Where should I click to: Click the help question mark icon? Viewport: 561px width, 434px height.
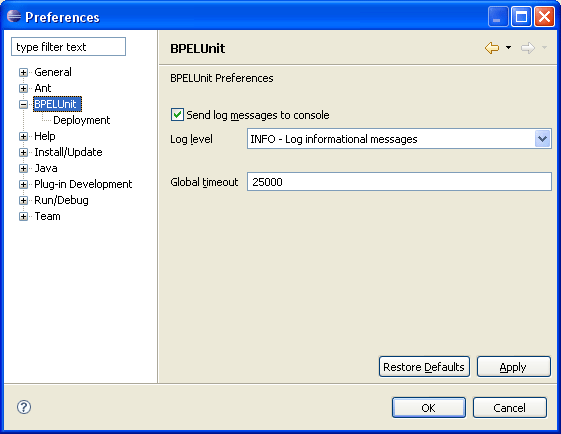(x=24, y=407)
